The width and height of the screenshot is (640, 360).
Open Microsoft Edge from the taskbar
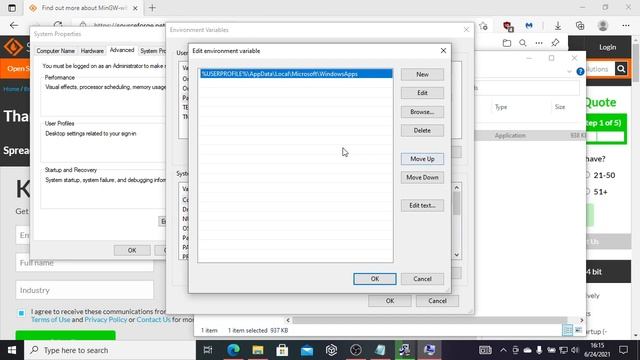coord(233,350)
